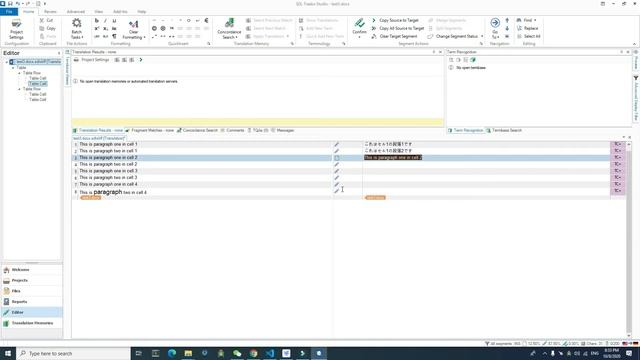640x360 pixels.
Task: Collapse the first Table Row node
Action: tap(19, 73)
